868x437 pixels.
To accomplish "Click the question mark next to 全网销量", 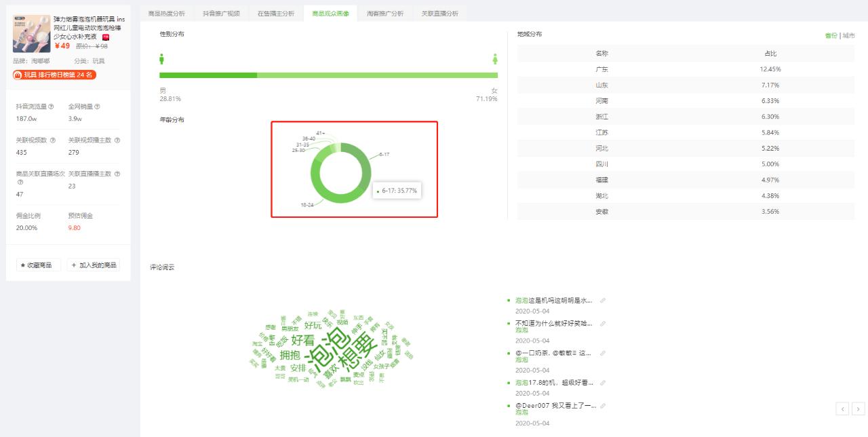I will point(98,107).
